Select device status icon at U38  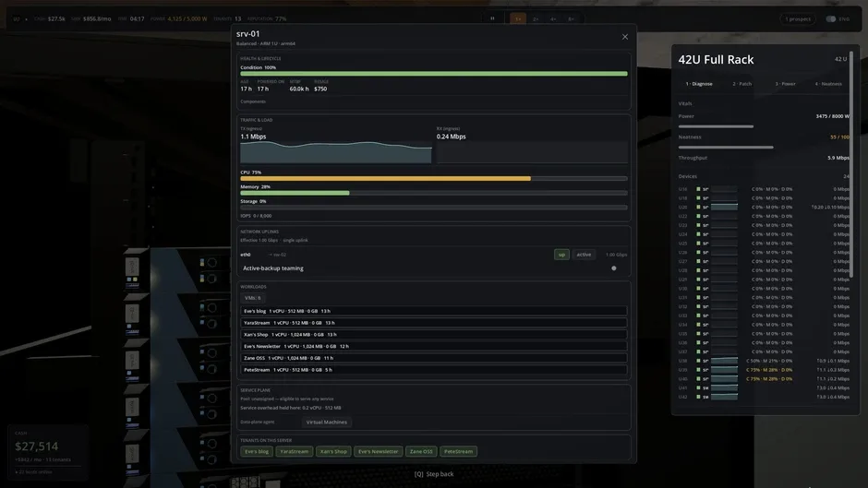(698, 361)
